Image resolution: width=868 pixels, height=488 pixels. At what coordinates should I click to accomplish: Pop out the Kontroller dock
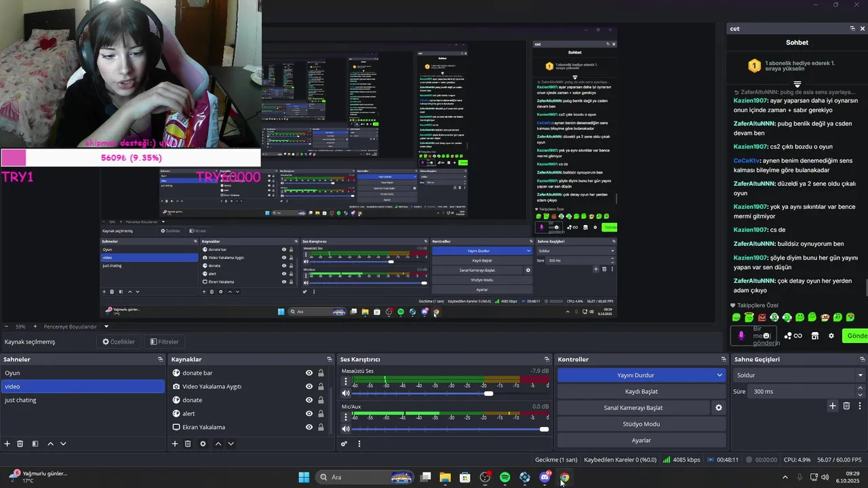(724, 359)
